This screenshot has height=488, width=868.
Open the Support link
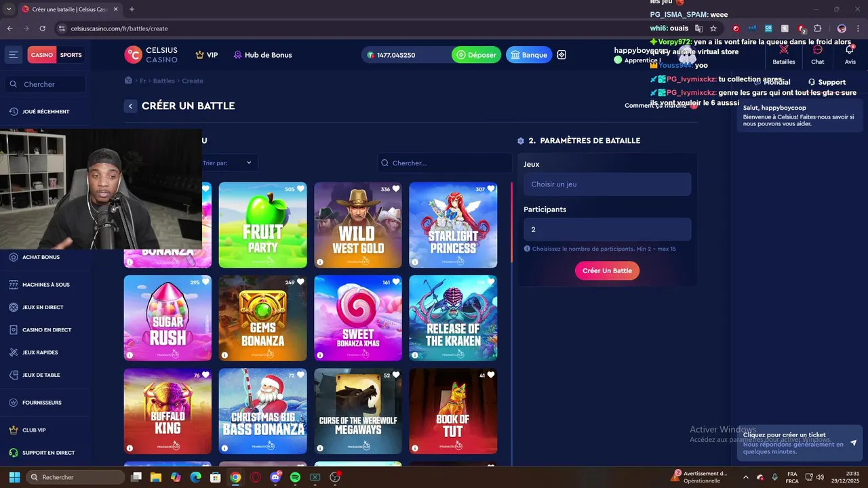click(x=827, y=82)
